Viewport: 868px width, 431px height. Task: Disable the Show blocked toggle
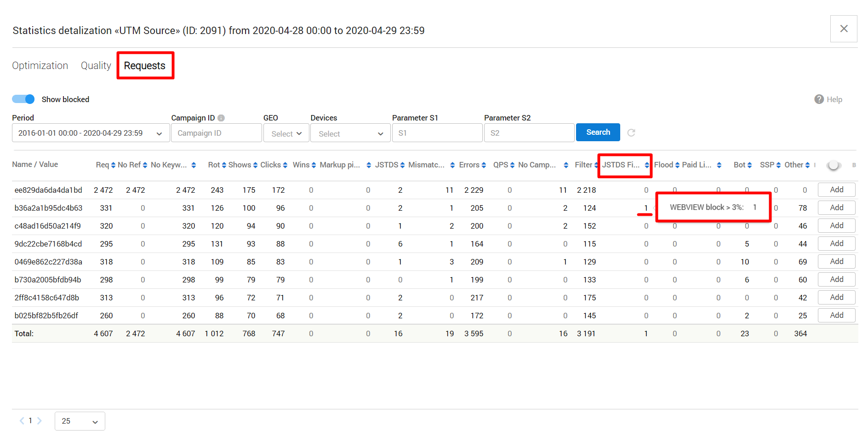click(23, 99)
